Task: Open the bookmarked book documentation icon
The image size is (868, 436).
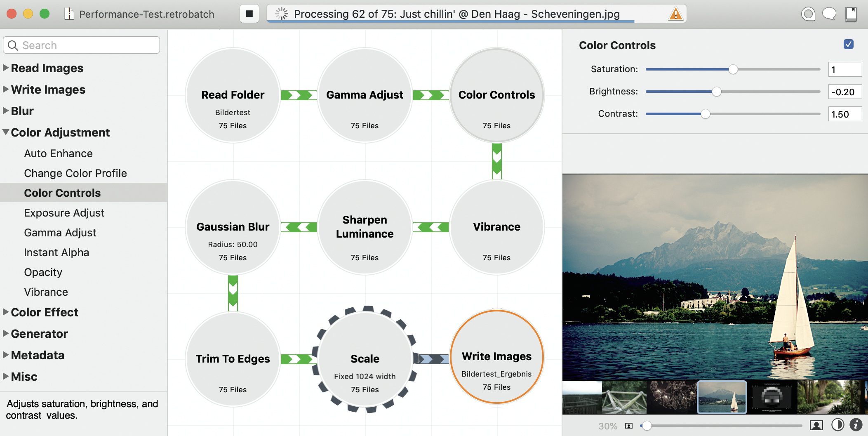Action: (x=851, y=14)
